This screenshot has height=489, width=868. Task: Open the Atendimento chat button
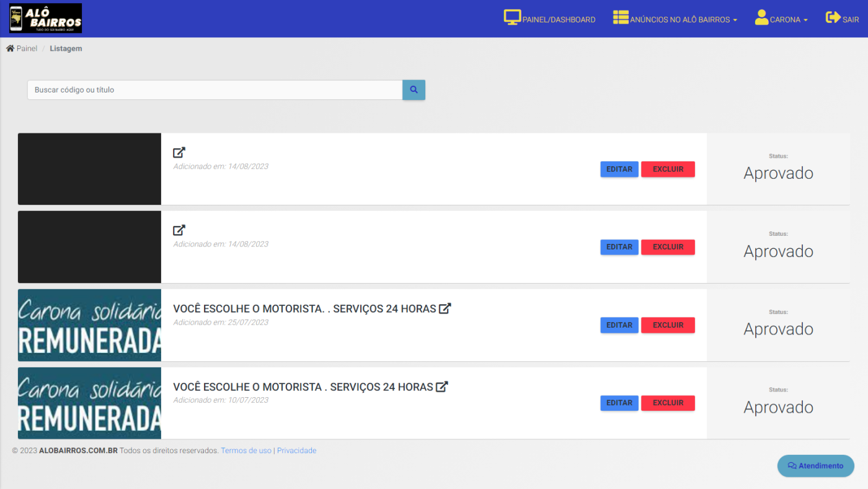point(816,466)
